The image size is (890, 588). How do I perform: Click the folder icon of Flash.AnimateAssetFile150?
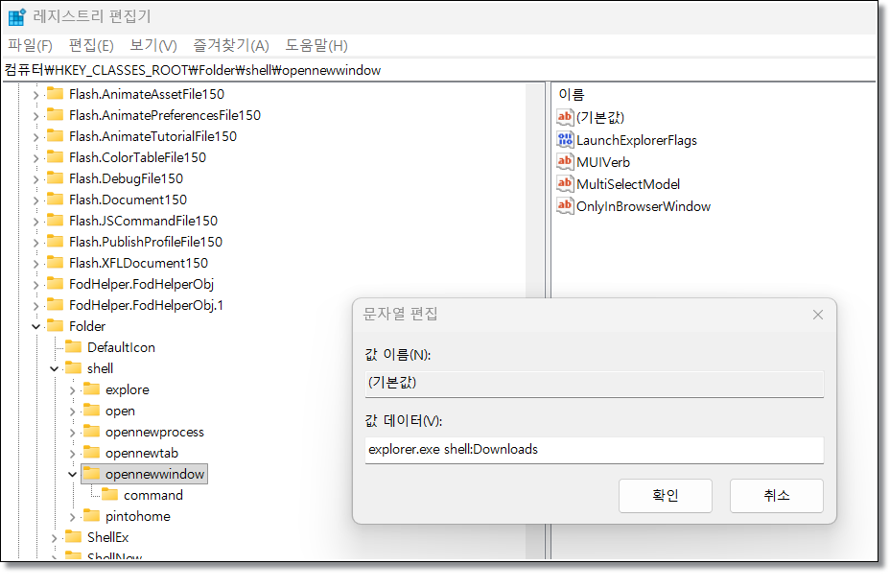point(55,94)
